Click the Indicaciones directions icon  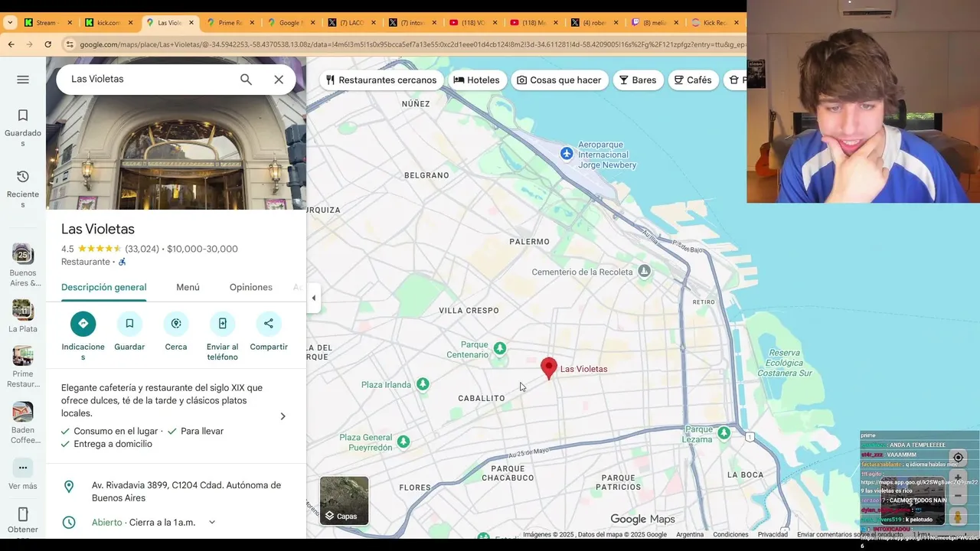pyautogui.click(x=83, y=324)
